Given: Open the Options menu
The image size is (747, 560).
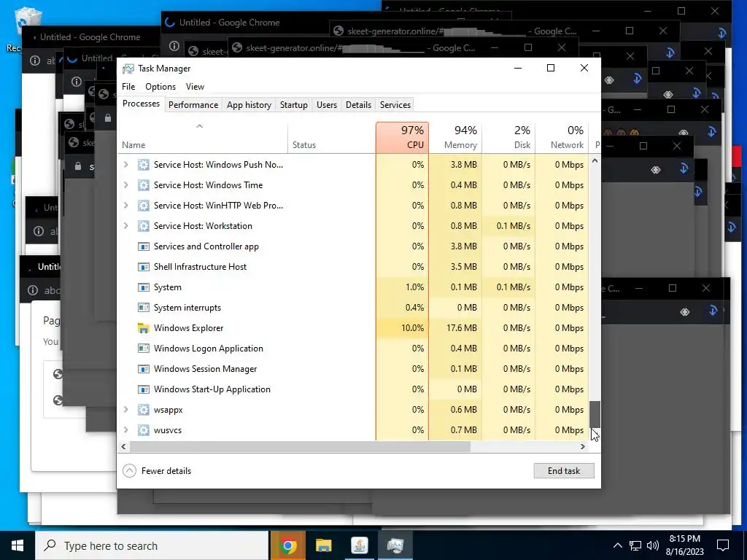Looking at the screenshot, I should pos(160,87).
